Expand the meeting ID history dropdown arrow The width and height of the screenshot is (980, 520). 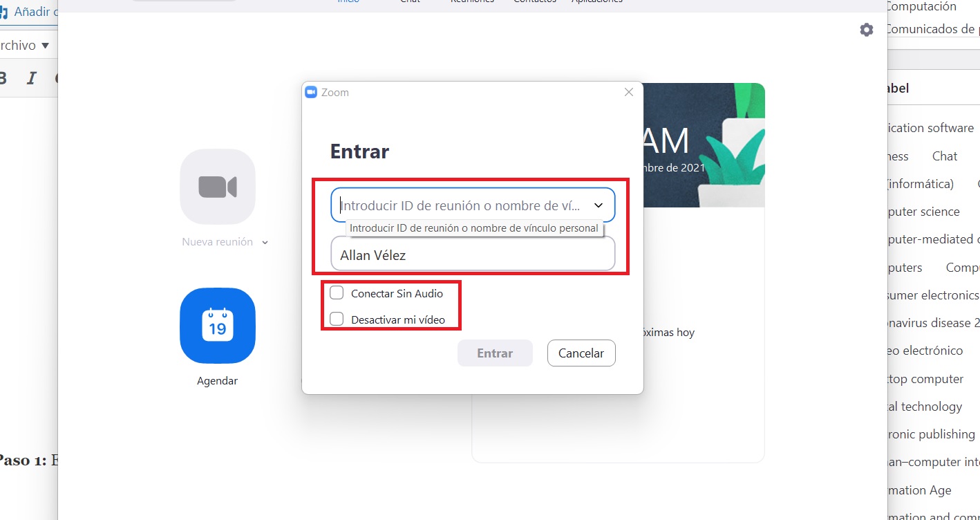point(598,205)
